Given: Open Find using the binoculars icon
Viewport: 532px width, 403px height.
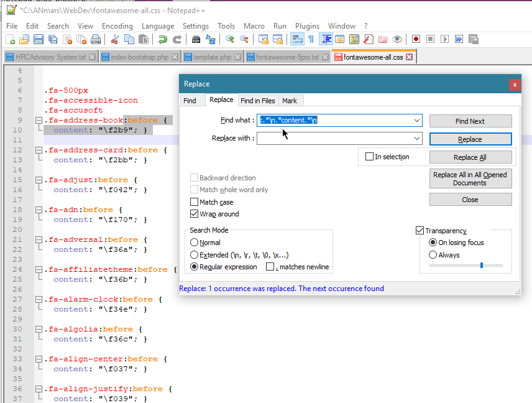Looking at the screenshot, I should 196,39.
